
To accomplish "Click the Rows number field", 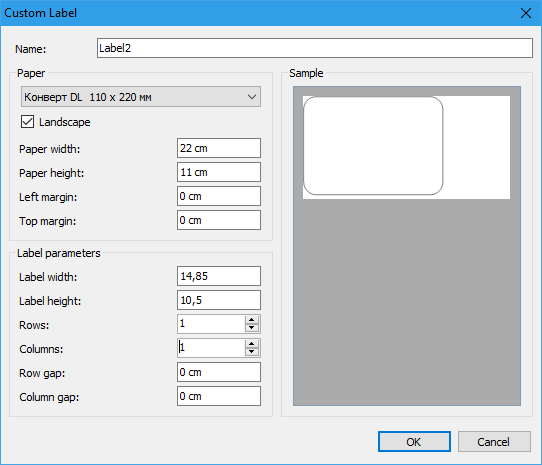I will tap(211, 324).
